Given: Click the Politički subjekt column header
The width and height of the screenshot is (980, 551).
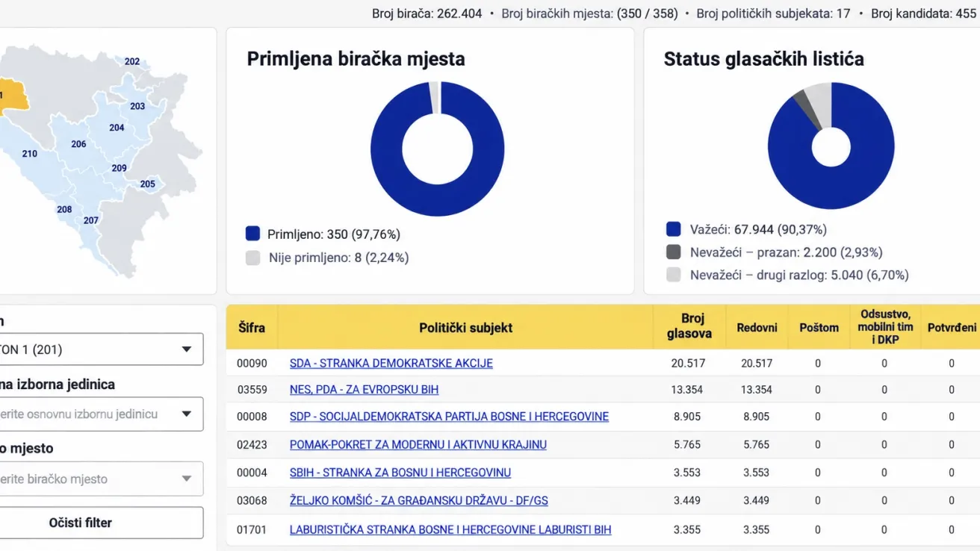Looking at the screenshot, I should 465,327.
